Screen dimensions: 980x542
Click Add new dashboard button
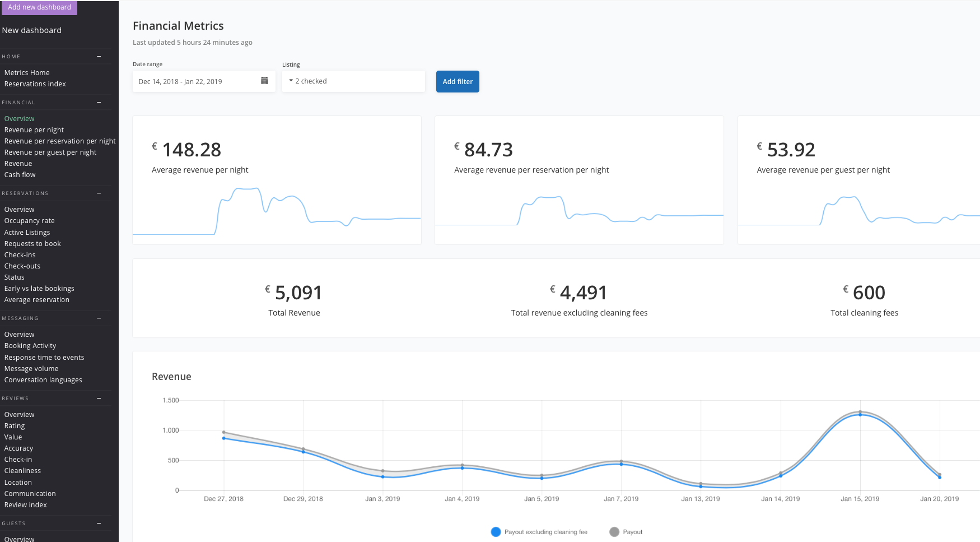pyautogui.click(x=39, y=7)
